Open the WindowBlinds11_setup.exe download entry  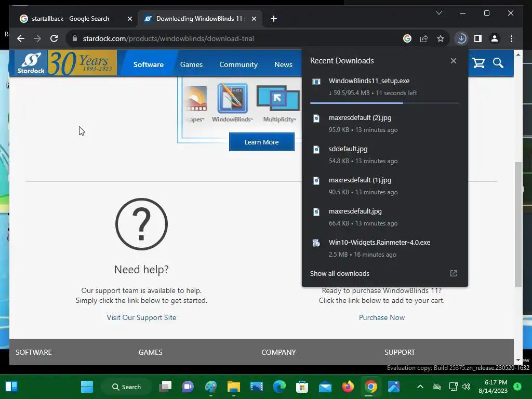click(385, 87)
